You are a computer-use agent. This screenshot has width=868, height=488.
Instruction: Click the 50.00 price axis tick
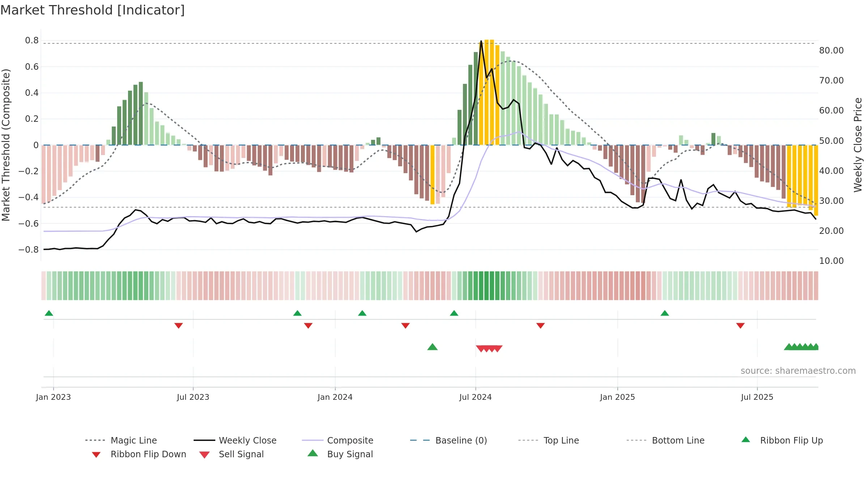tap(831, 141)
